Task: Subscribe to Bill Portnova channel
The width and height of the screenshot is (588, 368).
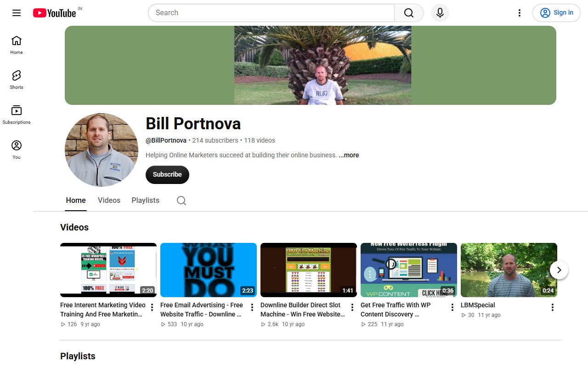Action: coord(167,175)
